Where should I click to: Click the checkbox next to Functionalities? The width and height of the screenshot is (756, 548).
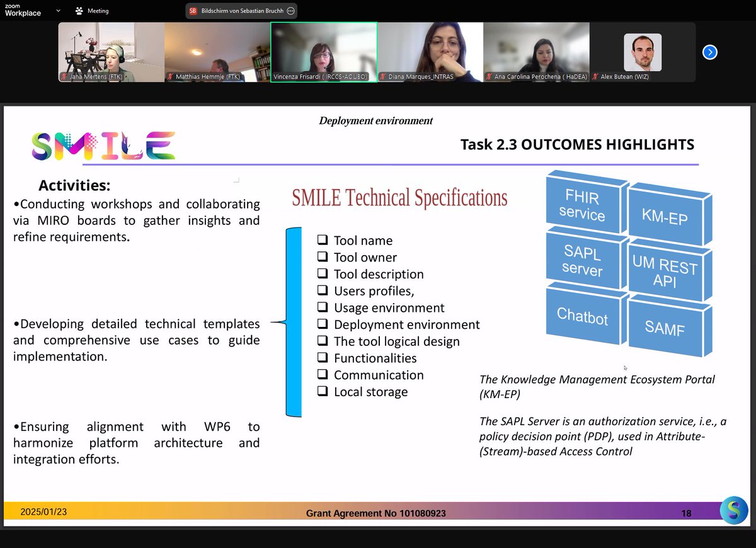point(322,357)
